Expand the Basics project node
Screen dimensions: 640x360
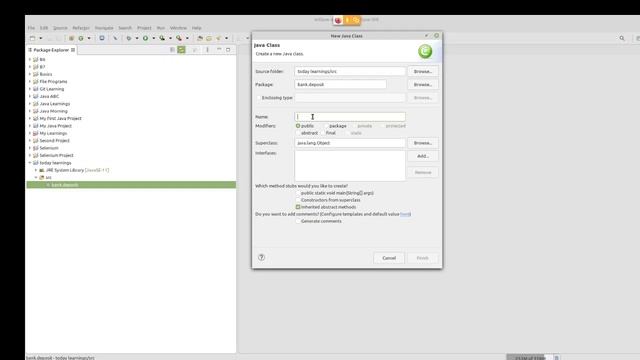coord(30,74)
